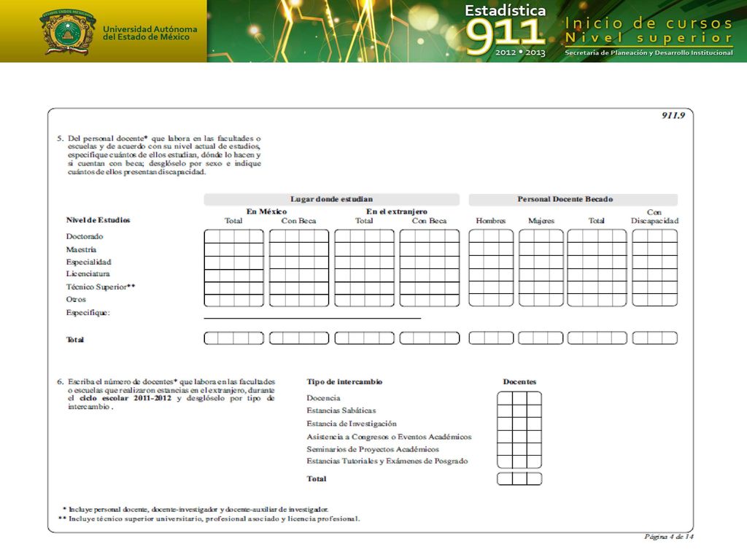747x560 pixels.
Task: Click the Licenciatura row label
Action: coord(88,274)
